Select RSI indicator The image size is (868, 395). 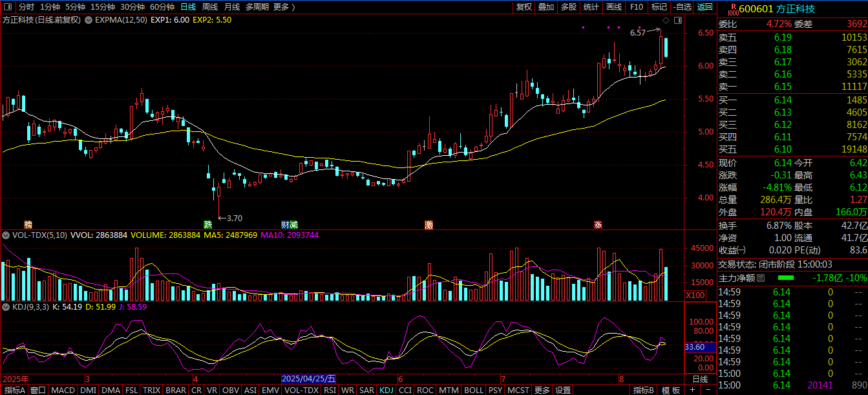point(330,390)
